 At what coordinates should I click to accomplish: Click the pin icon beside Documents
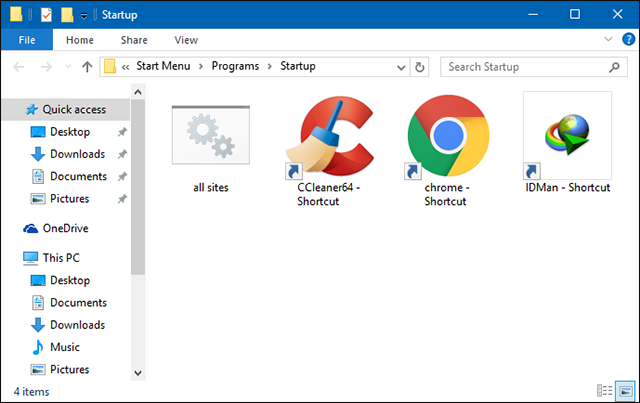coord(122,177)
